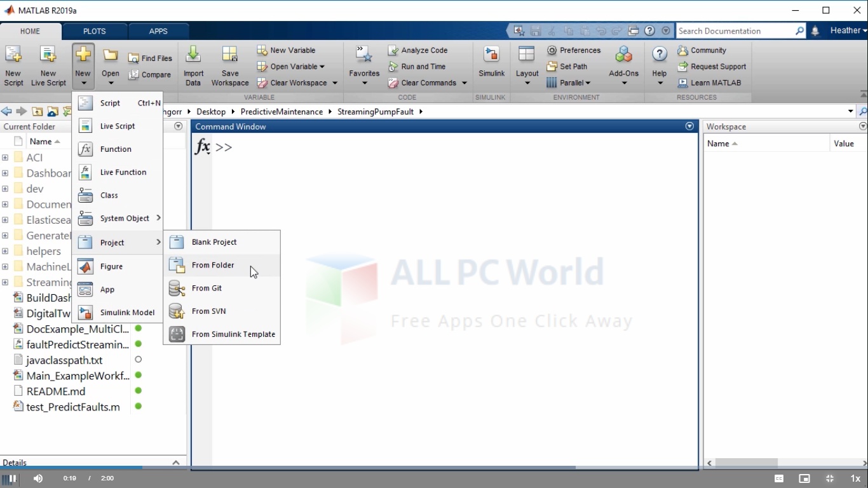Click the notification bell icon

[x=815, y=31]
